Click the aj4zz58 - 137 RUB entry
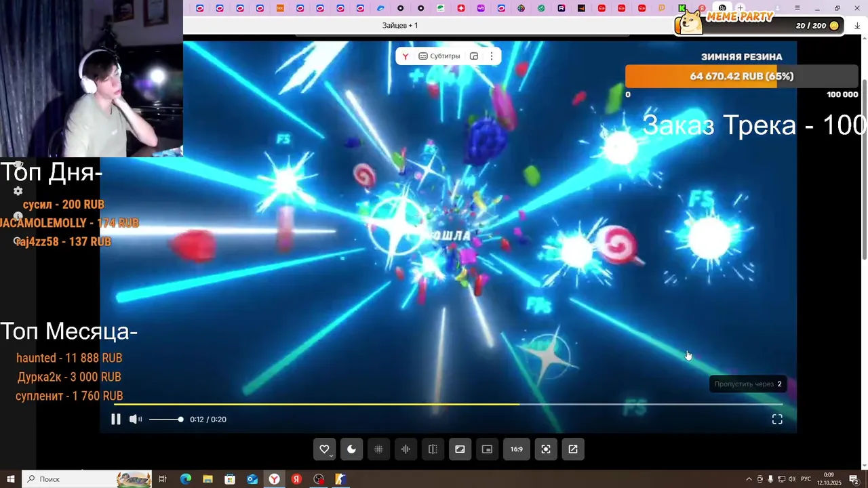This screenshot has height=488, width=868. tap(64, 242)
